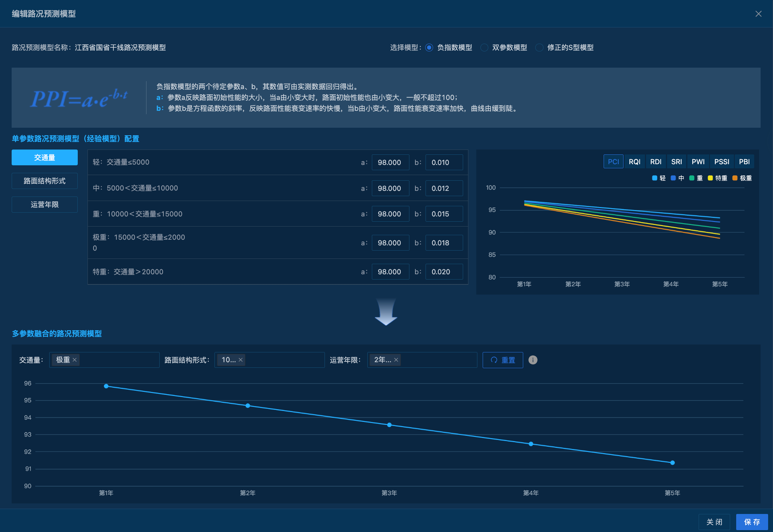Switch to the PSSI chart tab

(722, 162)
